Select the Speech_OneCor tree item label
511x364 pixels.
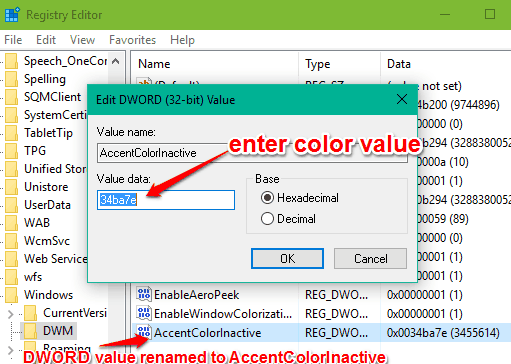pos(66,61)
